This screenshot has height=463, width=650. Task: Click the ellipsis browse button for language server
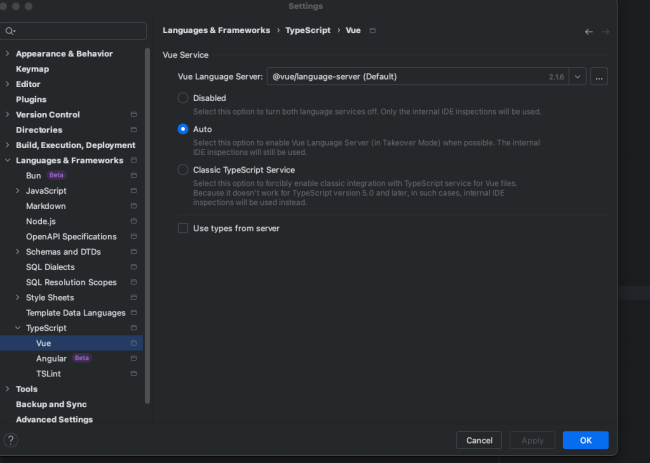[599, 77]
